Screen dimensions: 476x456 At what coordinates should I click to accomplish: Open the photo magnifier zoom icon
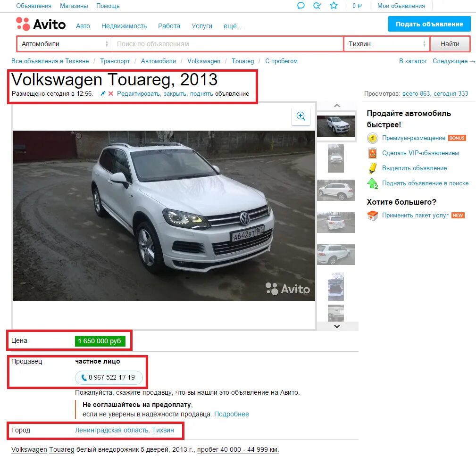301,116
